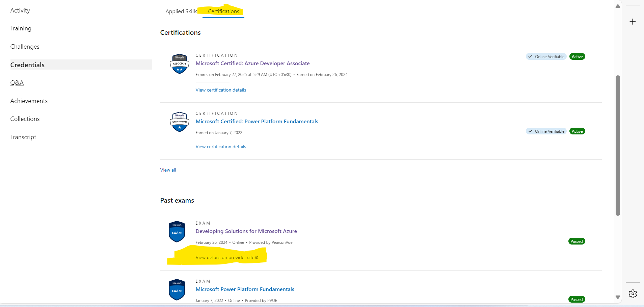
Task: Click Passed badge for Power Platform Fundamentals exam
Action: point(576,300)
